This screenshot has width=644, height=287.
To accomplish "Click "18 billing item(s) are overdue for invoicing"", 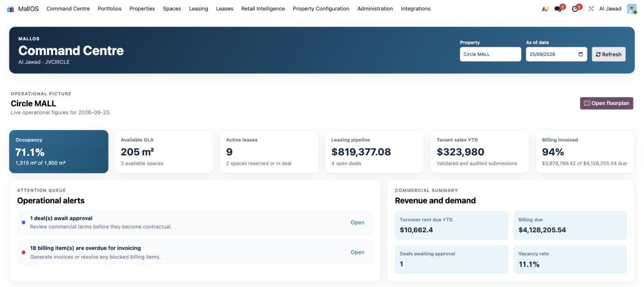I will (x=86, y=248).
